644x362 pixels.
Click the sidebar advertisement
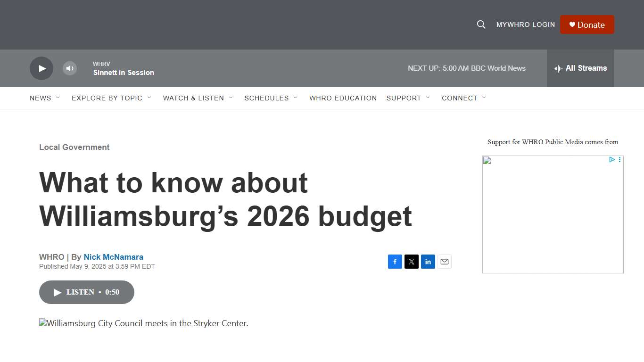[553, 214]
